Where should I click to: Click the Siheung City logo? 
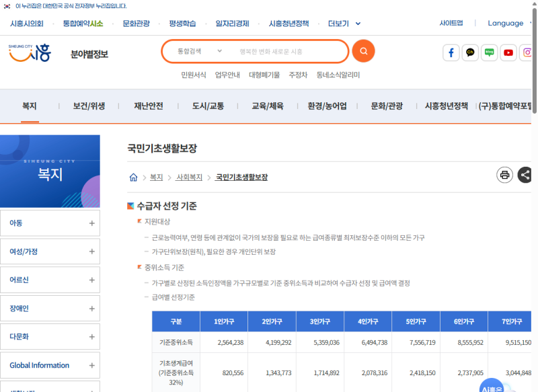(30, 53)
